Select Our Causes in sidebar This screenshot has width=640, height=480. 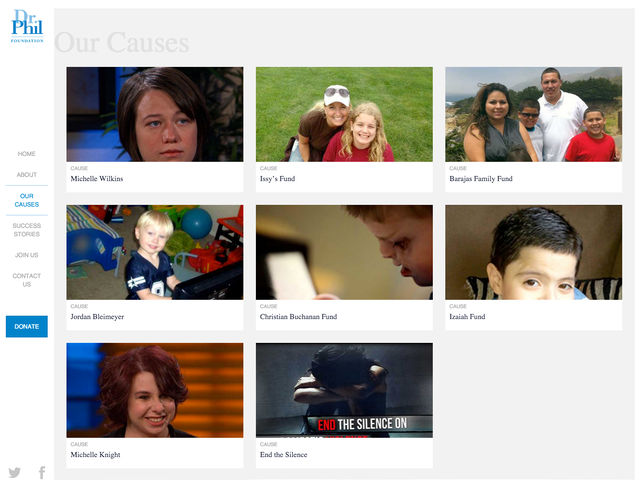pos(27,200)
